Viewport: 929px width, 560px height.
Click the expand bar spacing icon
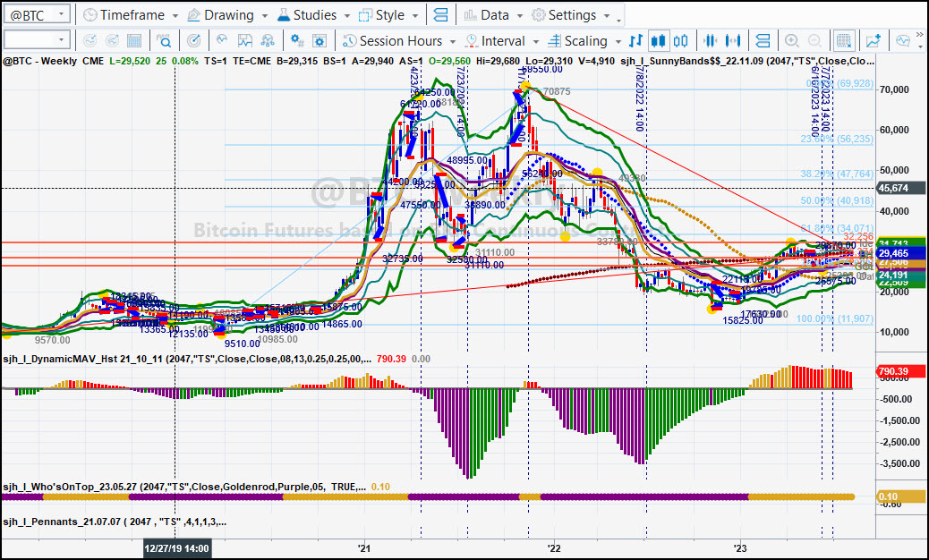point(733,41)
